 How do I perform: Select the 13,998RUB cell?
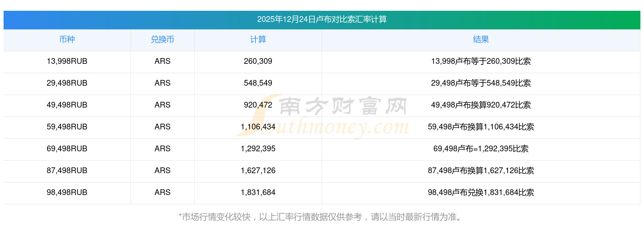[x=67, y=61]
